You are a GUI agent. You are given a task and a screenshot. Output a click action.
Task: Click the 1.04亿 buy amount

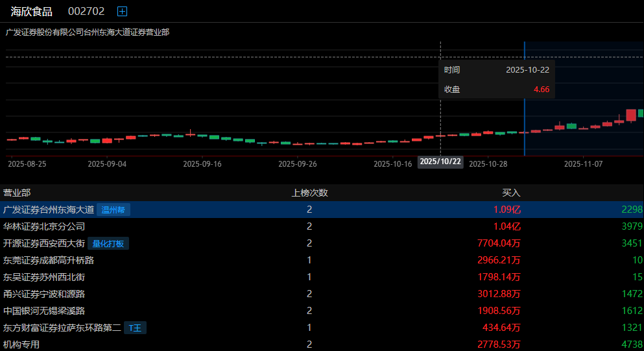507,226
